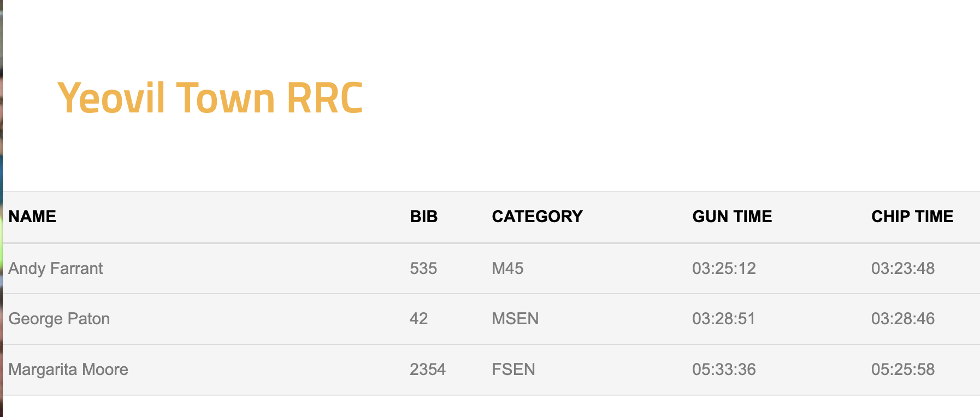This screenshot has width=980, height=417.
Task: Sort by the BIB column header
Action: point(424,217)
